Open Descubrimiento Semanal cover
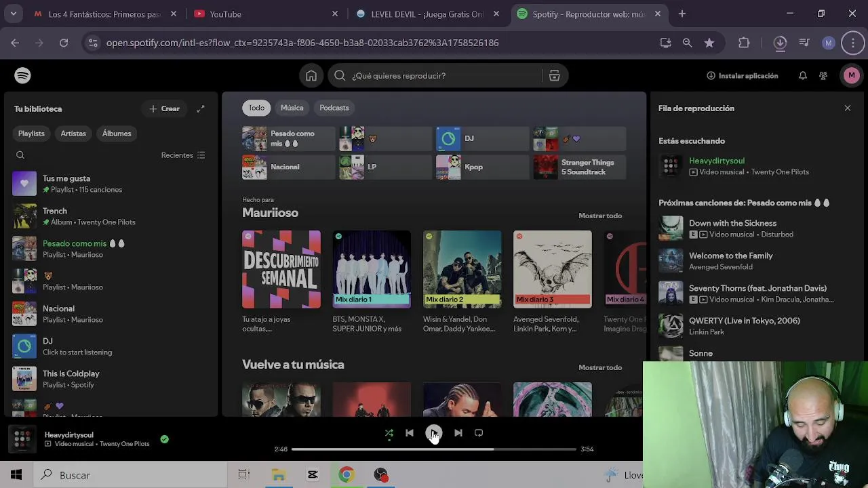 281,270
